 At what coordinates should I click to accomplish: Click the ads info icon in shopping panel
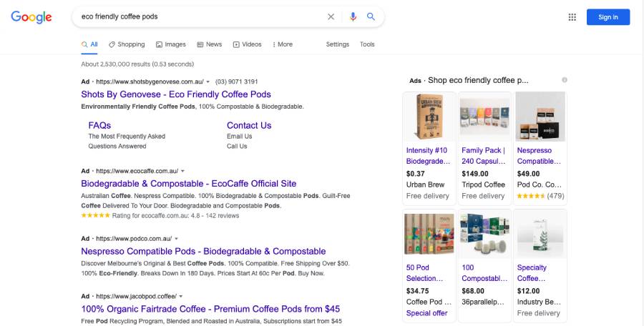pyautogui.click(x=565, y=80)
